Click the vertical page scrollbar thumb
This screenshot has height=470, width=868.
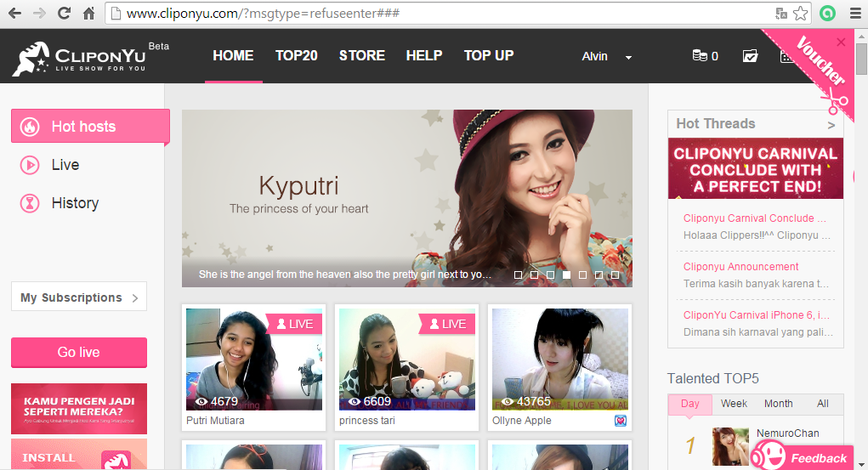point(861,58)
